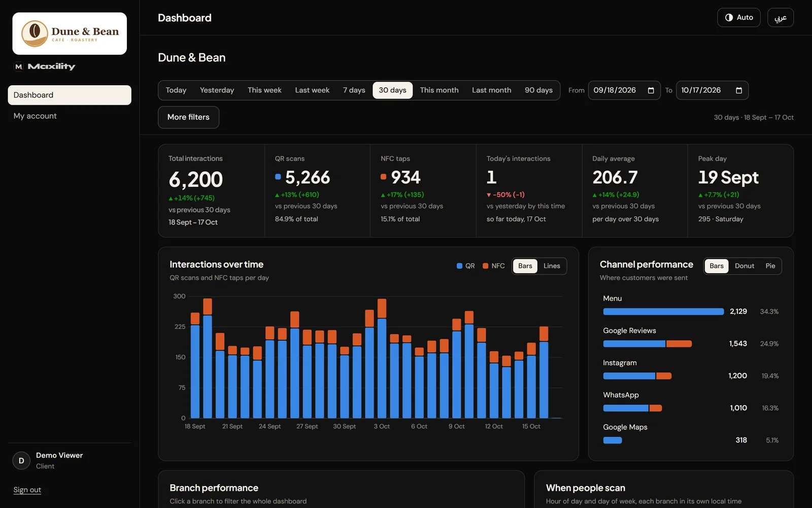Select the Last week range
812x508 pixels.
tap(312, 90)
